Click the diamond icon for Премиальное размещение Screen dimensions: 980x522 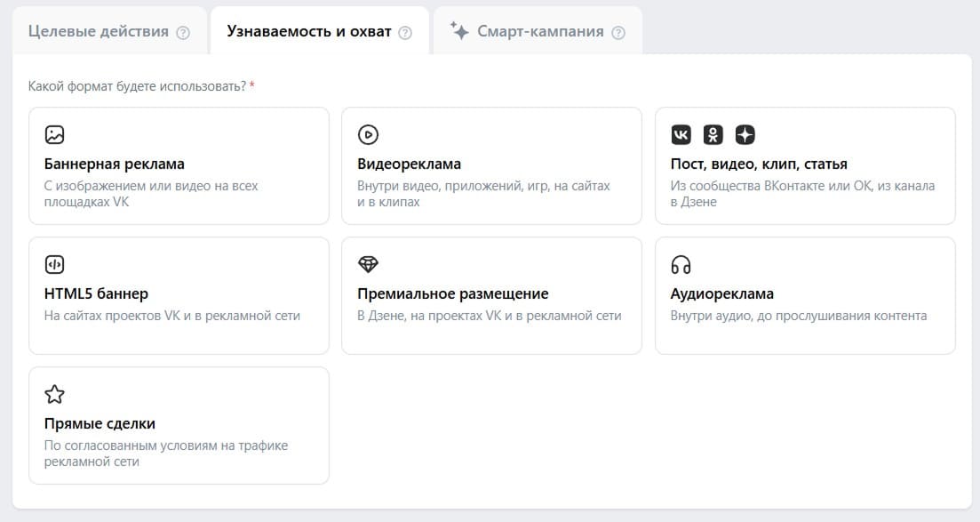[368, 264]
